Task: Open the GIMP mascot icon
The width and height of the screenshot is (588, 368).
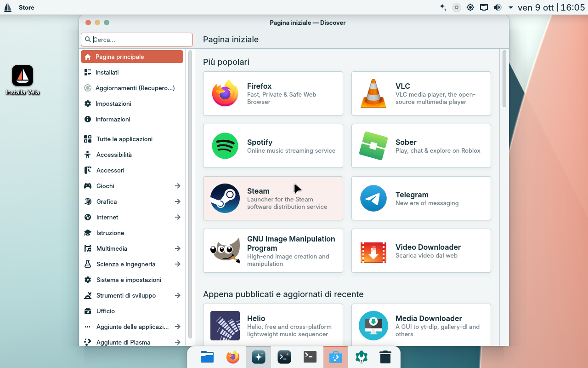Action: point(225,251)
